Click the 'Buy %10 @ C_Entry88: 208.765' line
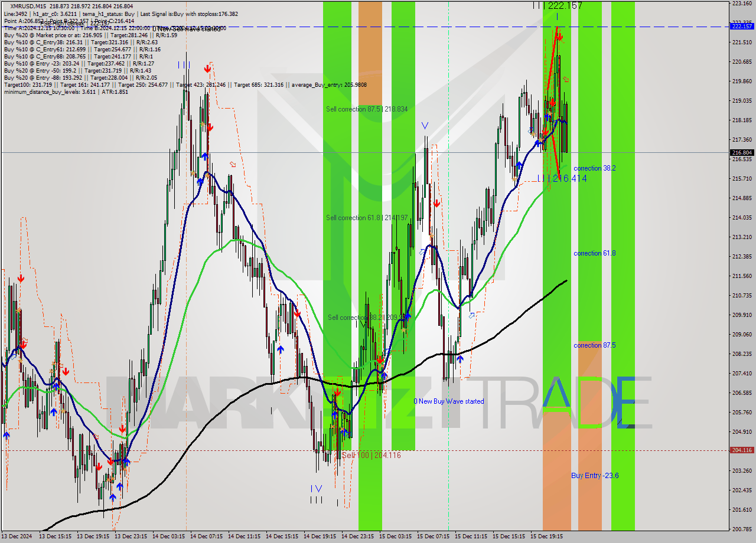 (x=79, y=56)
